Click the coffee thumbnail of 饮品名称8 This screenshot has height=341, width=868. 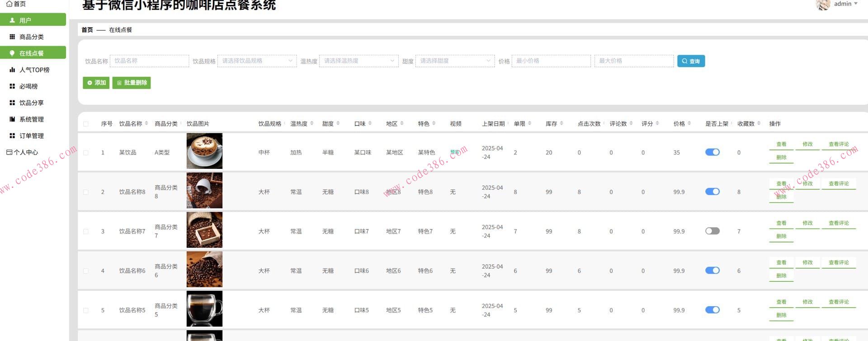pyautogui.click(x=204, y=191)
